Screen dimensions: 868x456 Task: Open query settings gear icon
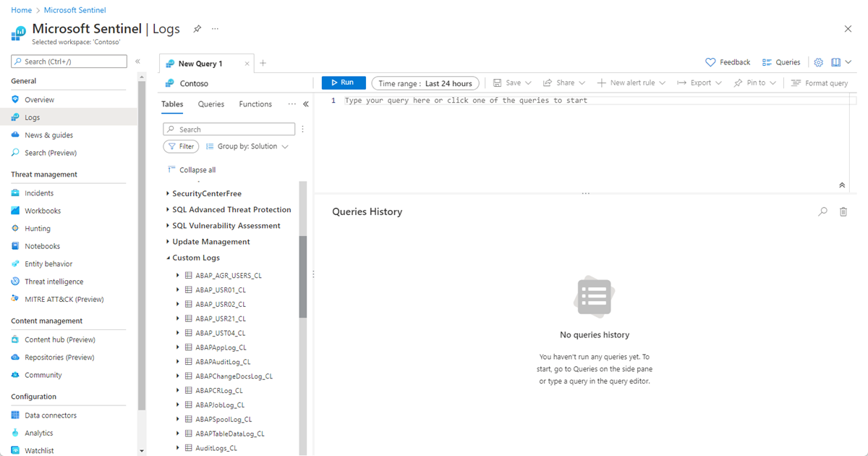(x=819, y=62)
